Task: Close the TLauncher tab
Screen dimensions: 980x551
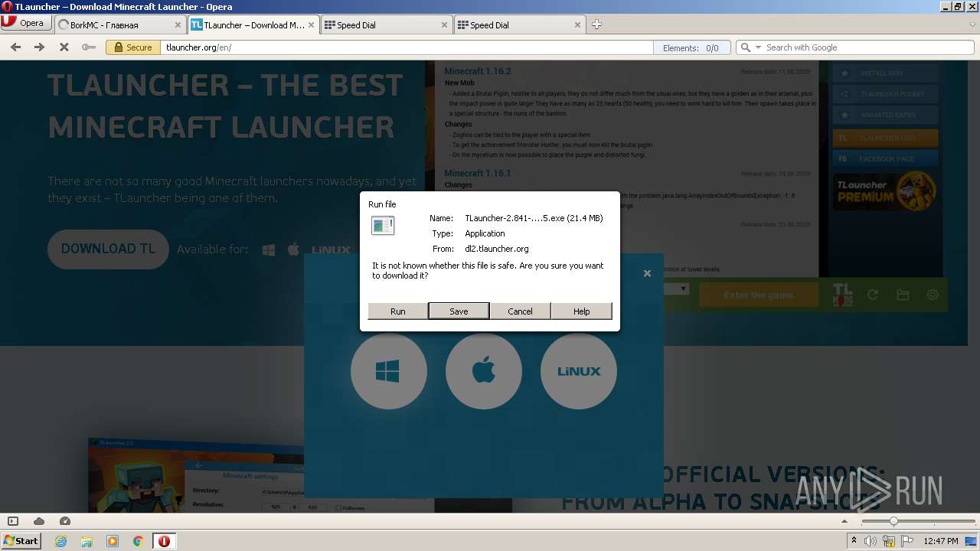Action: (311, 25)
